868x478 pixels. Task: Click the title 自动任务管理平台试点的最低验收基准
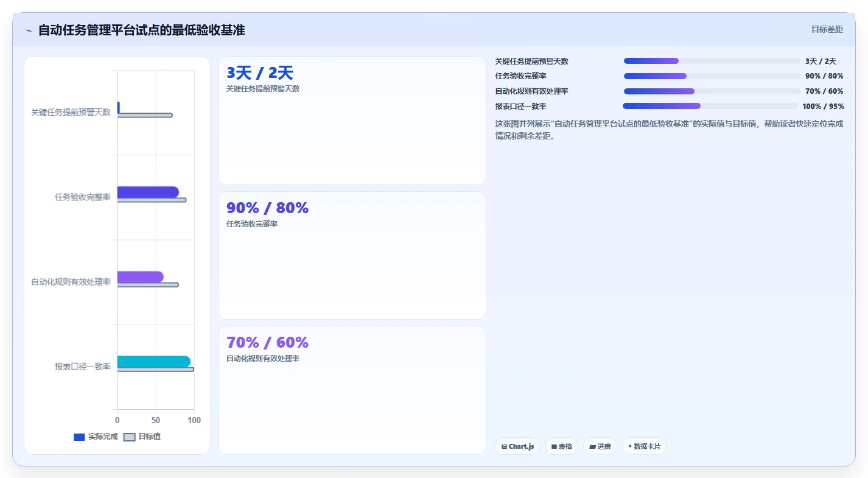[x=141, y=30]
